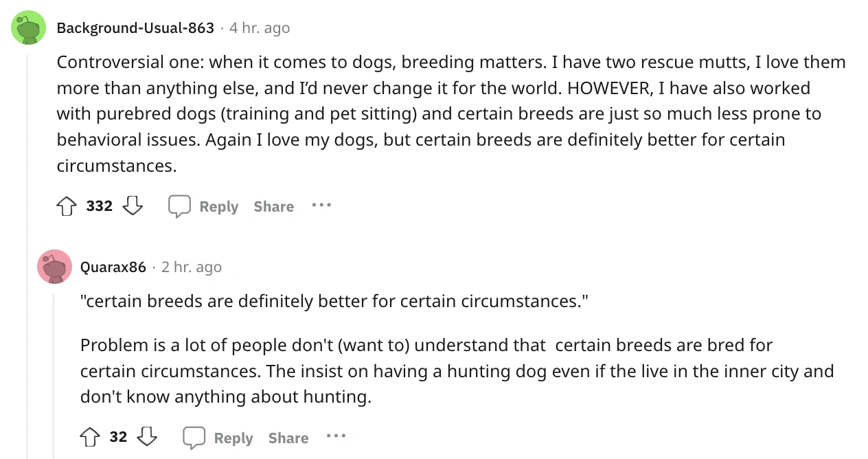Visit Background-Usual-863 user profile link
Image resolution: width=868 pixels, height=459 pixels.
click(135, 28)
